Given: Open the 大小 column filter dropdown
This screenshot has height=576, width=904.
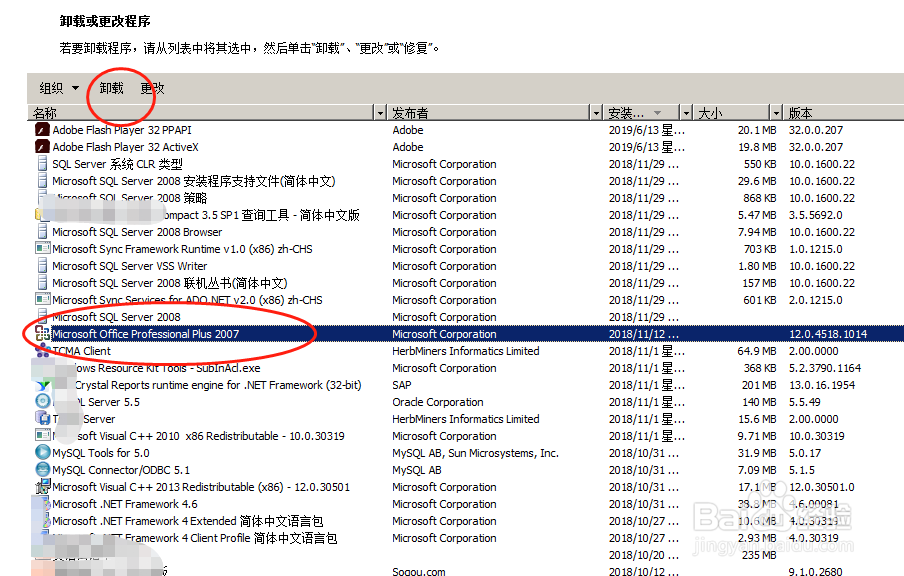Looking at the screenshot, I should 776,113.
